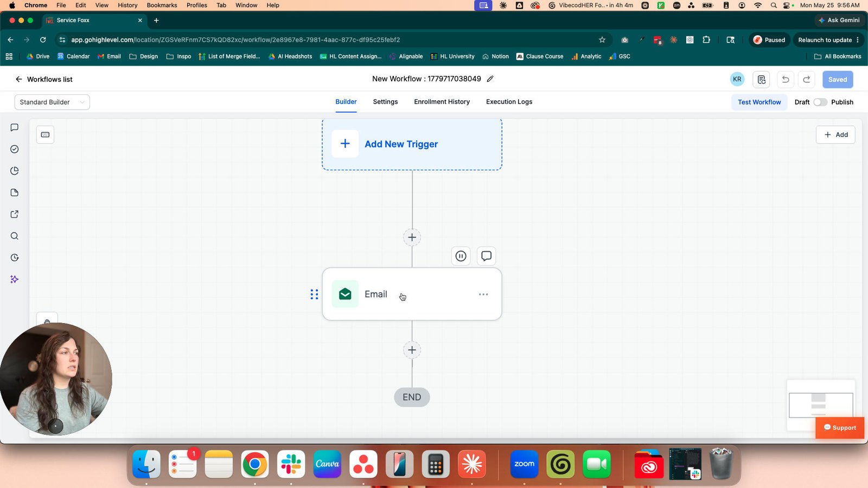868x488 pixels.
Task: Toggle the Draft/Publish switch
Action: coord(820,102)
